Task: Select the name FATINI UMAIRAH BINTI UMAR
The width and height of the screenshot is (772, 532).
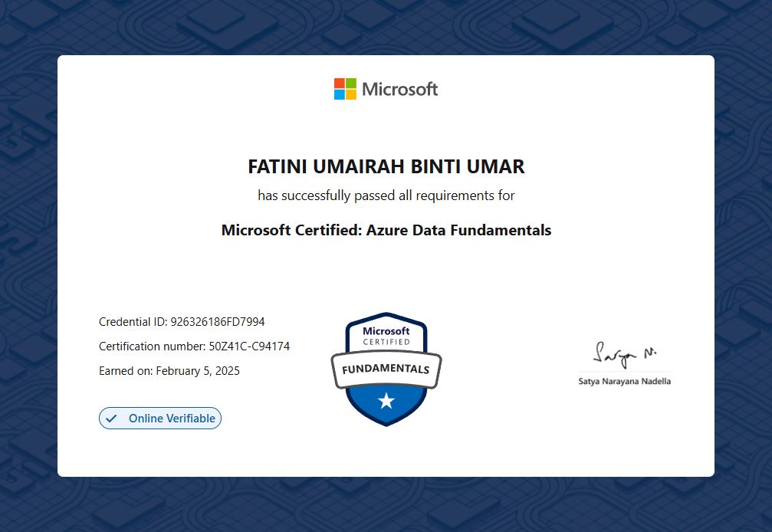Action: (386, 166)
